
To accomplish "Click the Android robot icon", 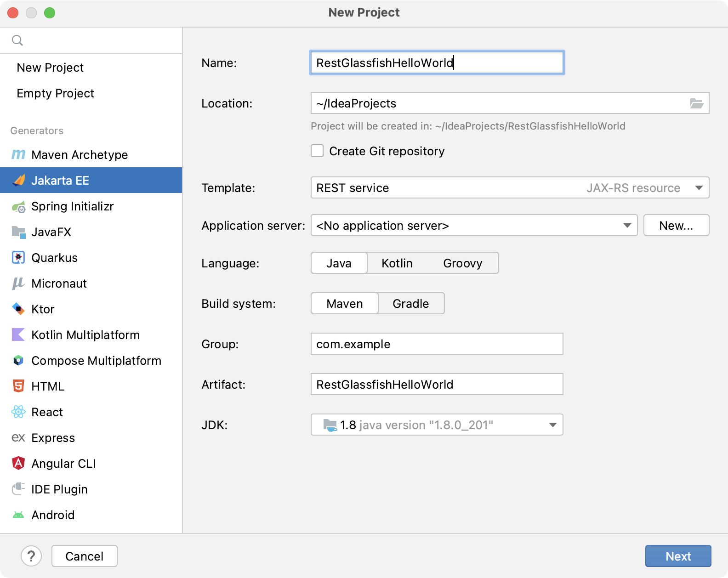I will 18,515.
